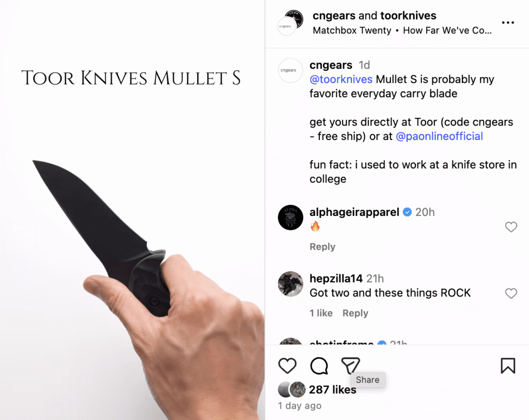View the 287 likes list
Viewport: 529px width, 420px height.
332,390
